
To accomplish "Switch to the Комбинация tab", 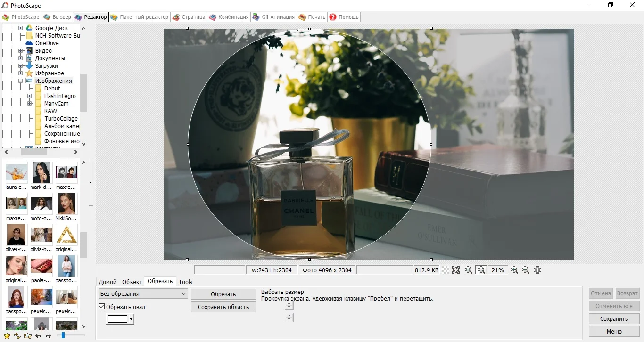I will coord(229,17).
